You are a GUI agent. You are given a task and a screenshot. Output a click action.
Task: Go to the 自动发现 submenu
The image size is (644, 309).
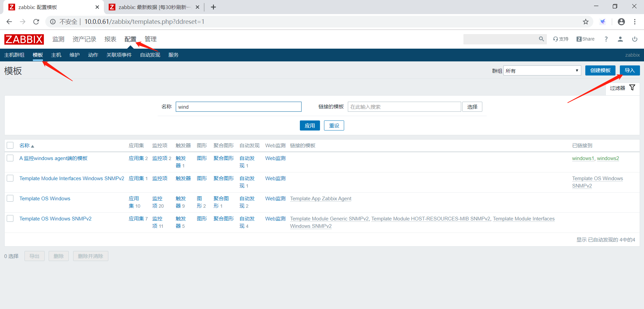pos(150,55)
